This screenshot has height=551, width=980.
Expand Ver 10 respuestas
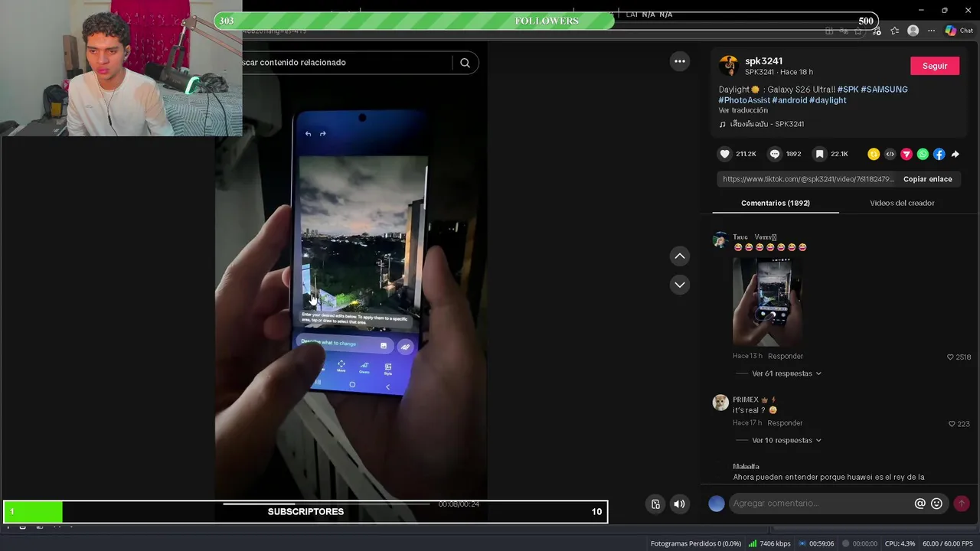click(786, 440)
